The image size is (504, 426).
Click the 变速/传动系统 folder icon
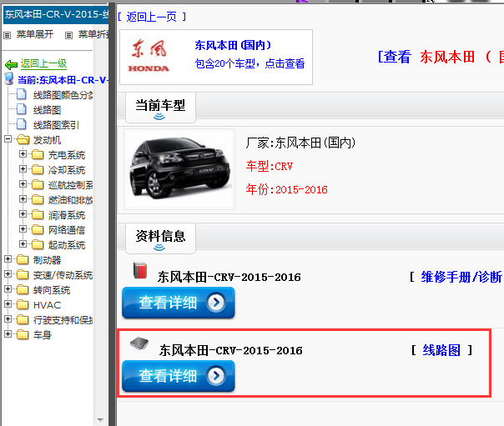pyautogui.click(x=23, y=274)
